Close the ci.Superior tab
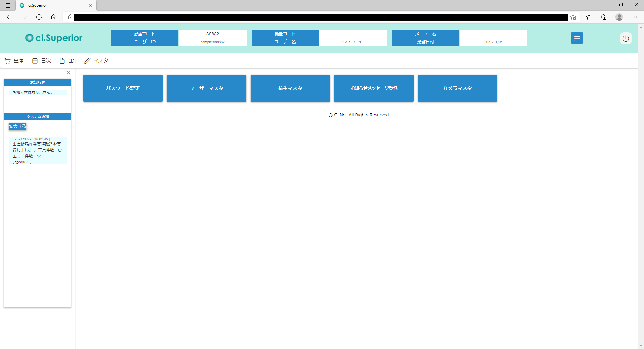Screen dimensions: 644x349 coord(91,5)
